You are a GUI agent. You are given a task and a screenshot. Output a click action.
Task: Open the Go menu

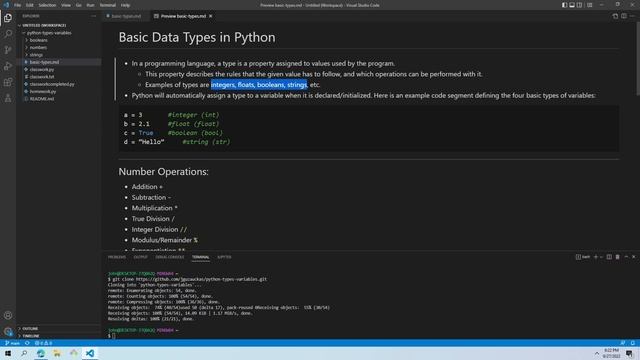point(79,5)
